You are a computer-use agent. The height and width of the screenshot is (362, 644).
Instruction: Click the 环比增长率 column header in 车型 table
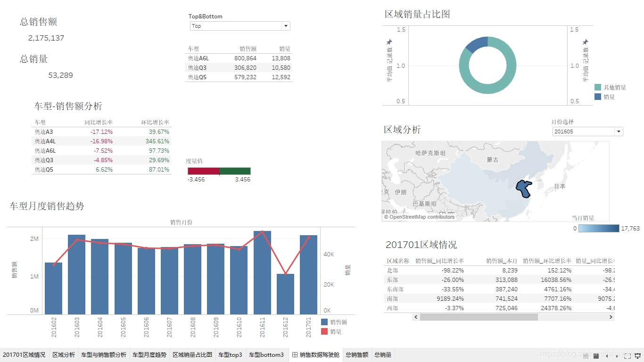[155, 122]
